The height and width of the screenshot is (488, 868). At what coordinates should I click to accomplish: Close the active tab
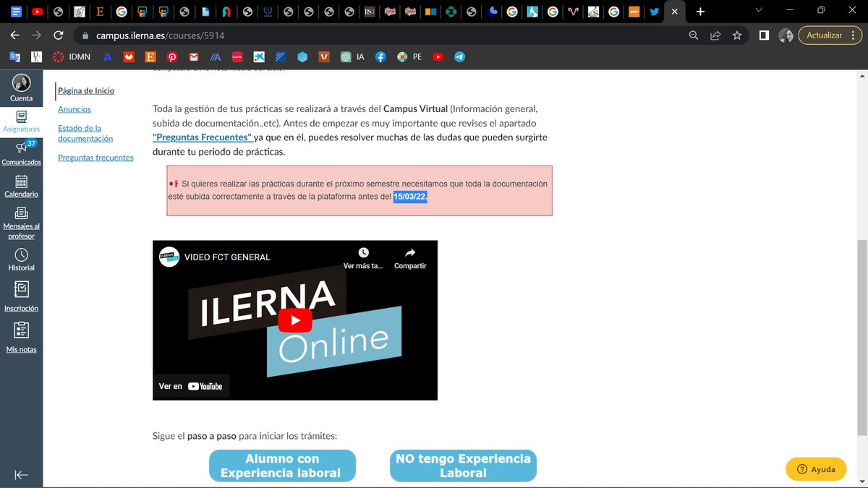[x=675, y=12]
